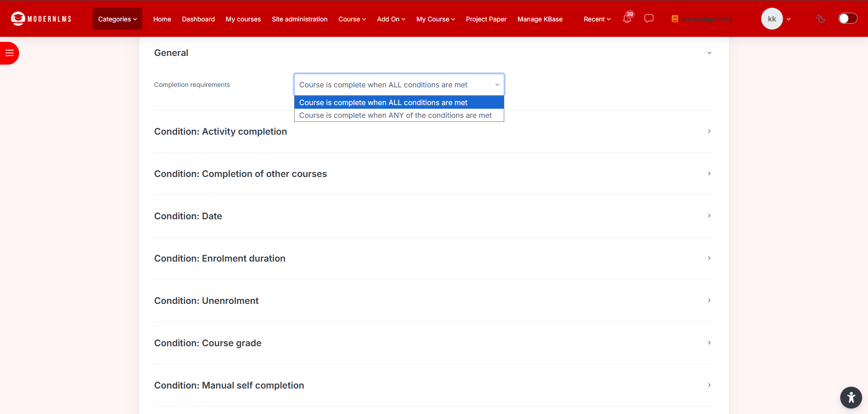Click the General section heading
Screen dimensions: 868x414
click(x=171, y=53)
